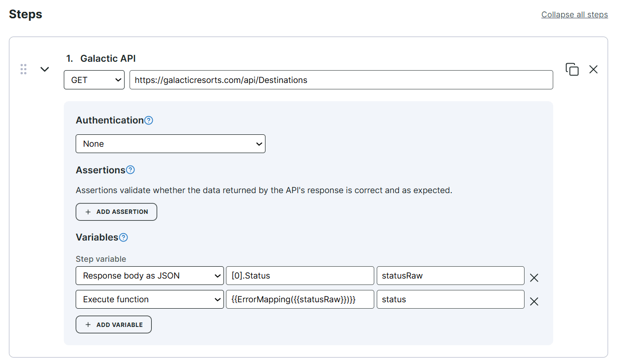
Task: Click the Variables heading text
Action: pyautogui.click(x=97, y=237)
